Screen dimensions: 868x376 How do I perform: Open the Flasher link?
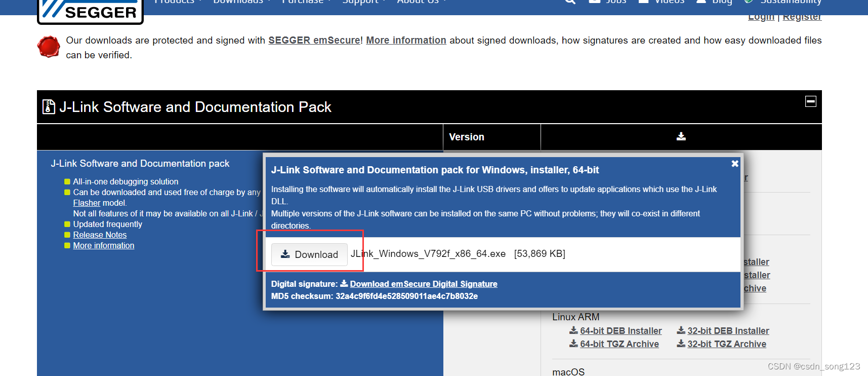coord(87,203)
